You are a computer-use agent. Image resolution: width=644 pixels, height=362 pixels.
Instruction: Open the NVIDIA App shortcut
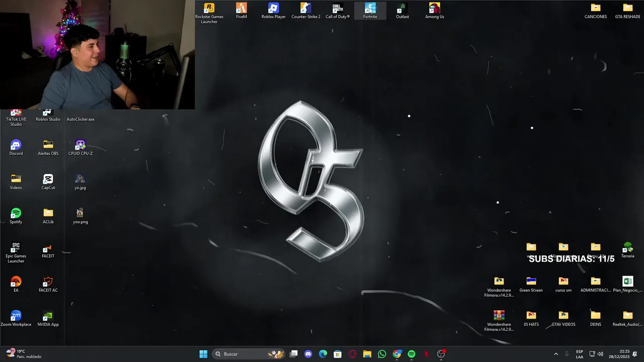(48, 319)
